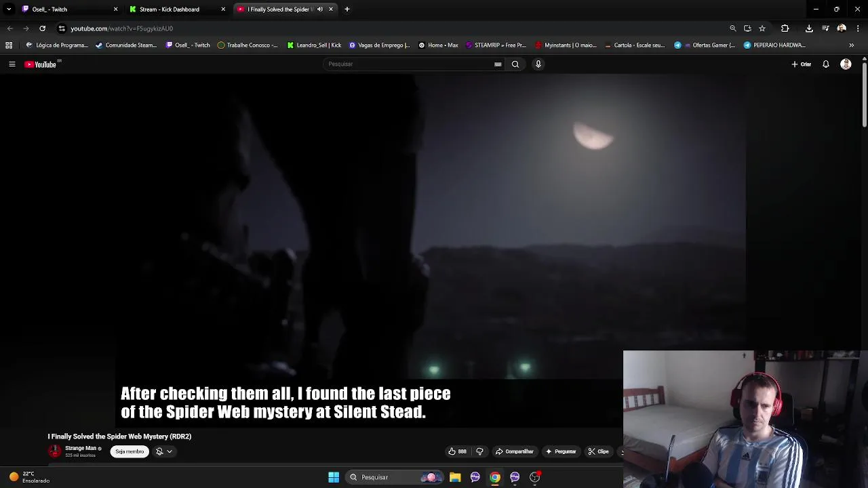
Task: Open the Chrome three-dot menu
Action: 858,28
